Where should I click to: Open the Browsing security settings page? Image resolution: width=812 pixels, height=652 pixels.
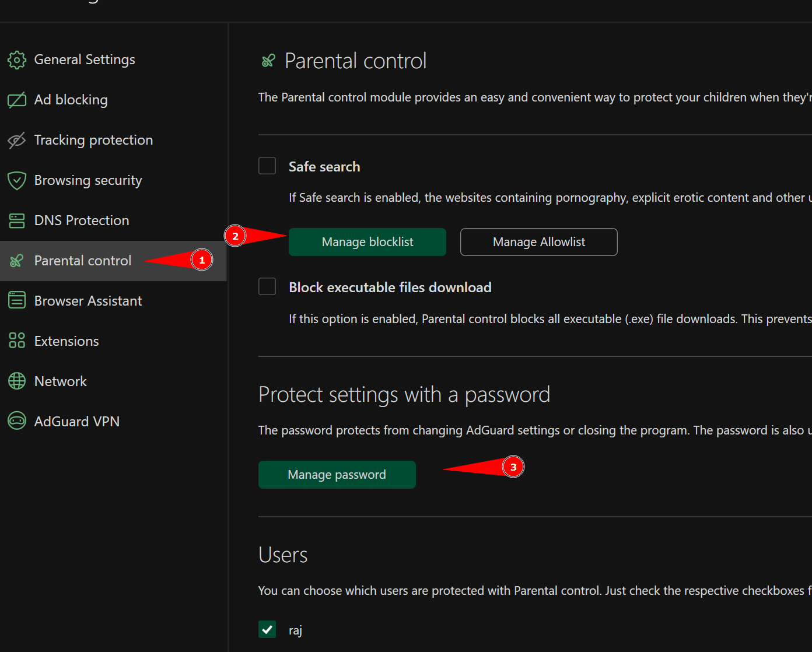[87, 180]
